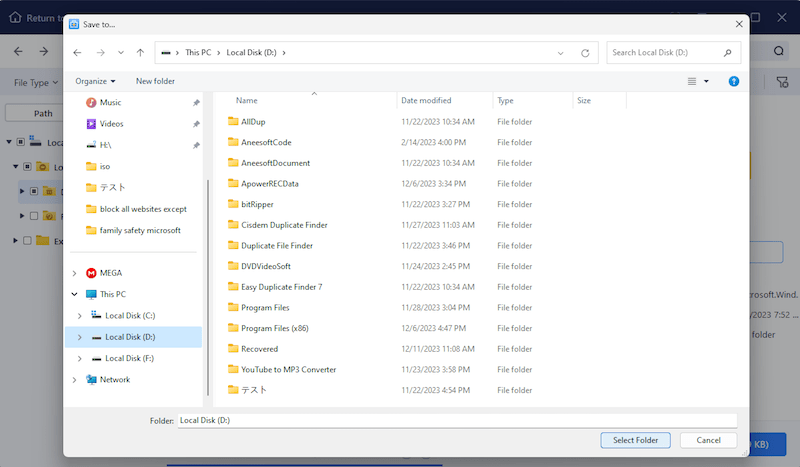Expand Local Disk (C:) in tree
The height and width of the screenshot is (467, 800).
point(80,316)
